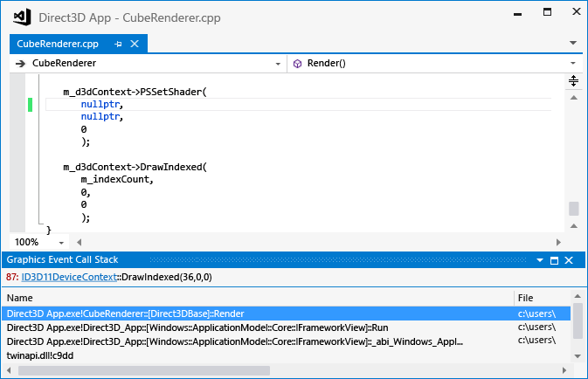Click the purple Render() method cube icon
Screen dimensions: 588x379
click(x=297, y=64)
